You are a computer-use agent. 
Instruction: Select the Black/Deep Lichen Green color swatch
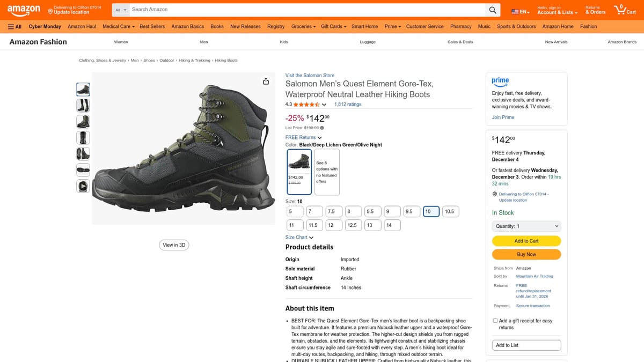[299, 171]
